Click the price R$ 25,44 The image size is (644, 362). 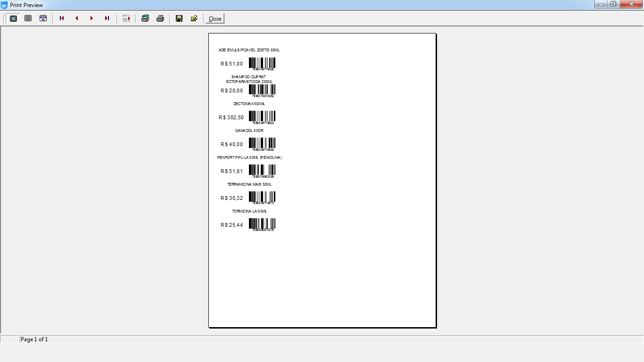click(x=232, y=225)
